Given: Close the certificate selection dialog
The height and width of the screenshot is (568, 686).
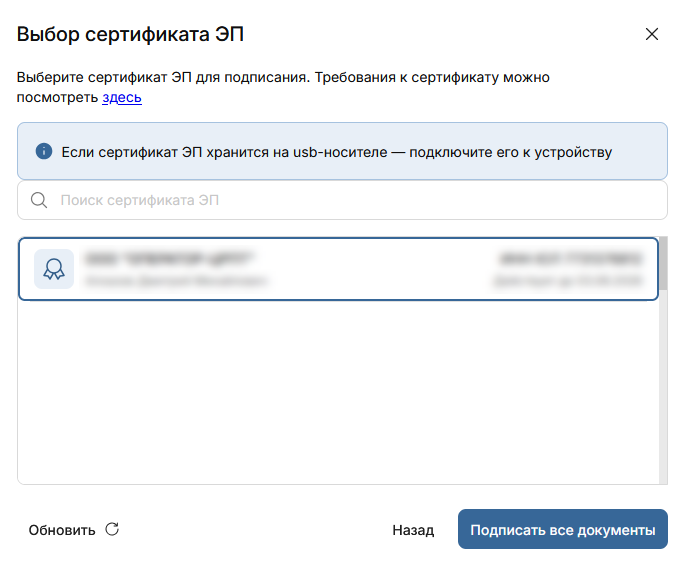Looking at the screenshot, I should click(x=652, y=34).
